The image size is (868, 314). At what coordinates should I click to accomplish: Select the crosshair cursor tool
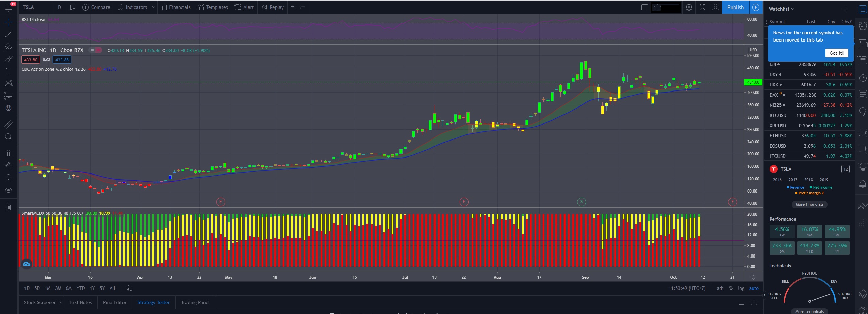(9, 22)
